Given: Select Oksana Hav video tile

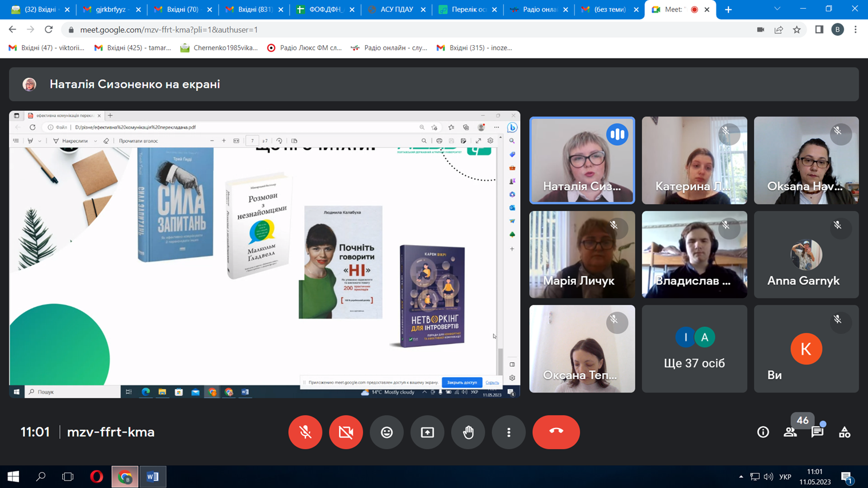Looking at the screenshot, I should (x=806, y=161).
